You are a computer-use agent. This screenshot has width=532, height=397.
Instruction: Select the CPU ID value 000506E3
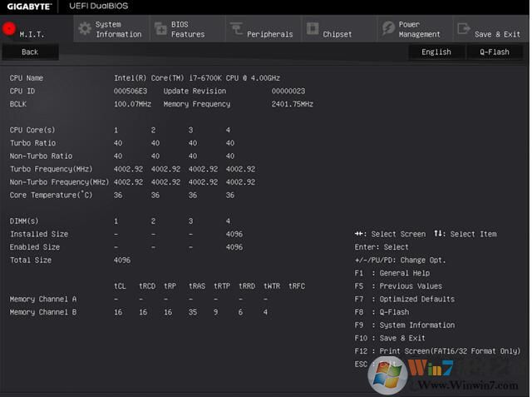[x=131, y=91]
